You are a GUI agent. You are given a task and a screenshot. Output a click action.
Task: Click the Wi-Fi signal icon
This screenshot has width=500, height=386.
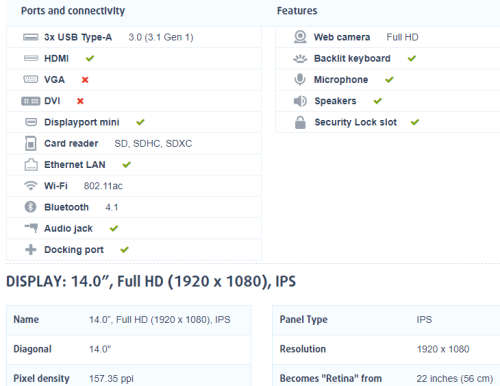pos(31,186)
